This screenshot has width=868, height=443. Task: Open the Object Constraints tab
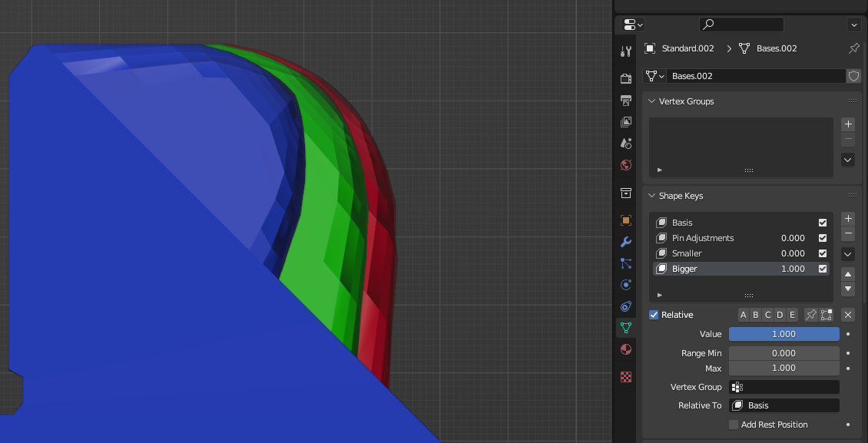pyautogui.click(x=626, y=306)
